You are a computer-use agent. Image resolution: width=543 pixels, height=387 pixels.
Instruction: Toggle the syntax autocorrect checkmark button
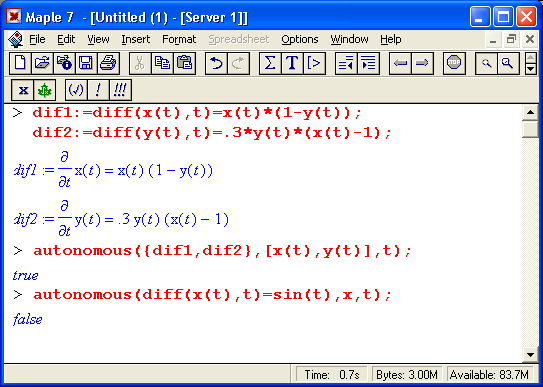coord(76,90)
